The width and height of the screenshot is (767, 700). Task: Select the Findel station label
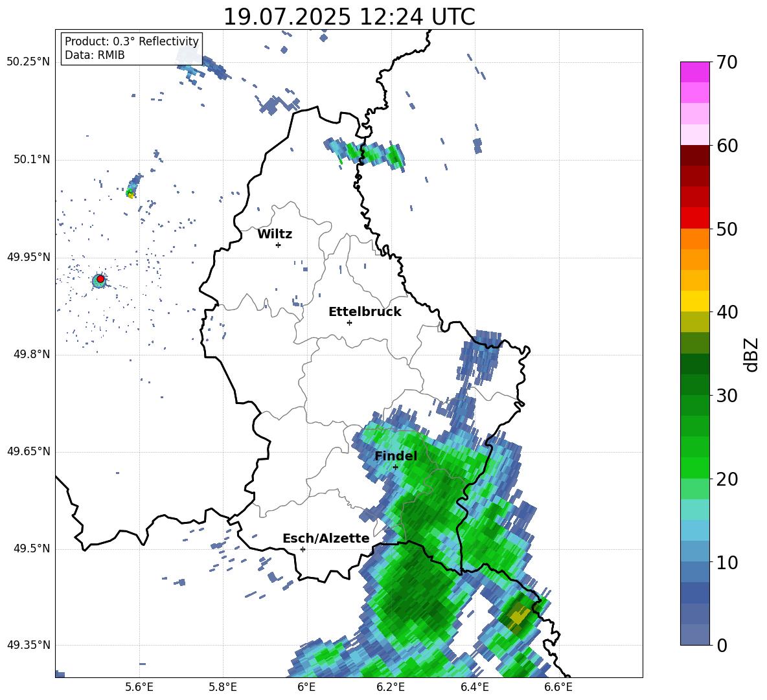[396, 456]
